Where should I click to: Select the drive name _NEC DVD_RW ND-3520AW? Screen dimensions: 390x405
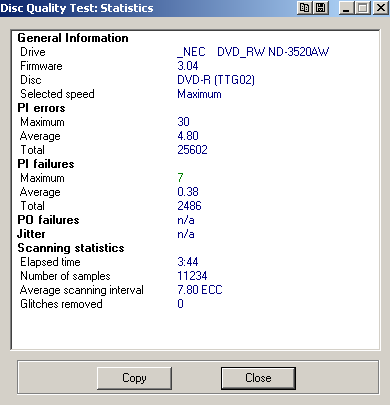(253, 52)
